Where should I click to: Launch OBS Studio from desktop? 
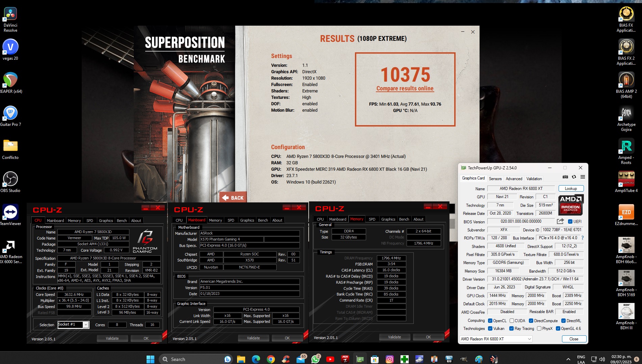[x=10, y=182]
